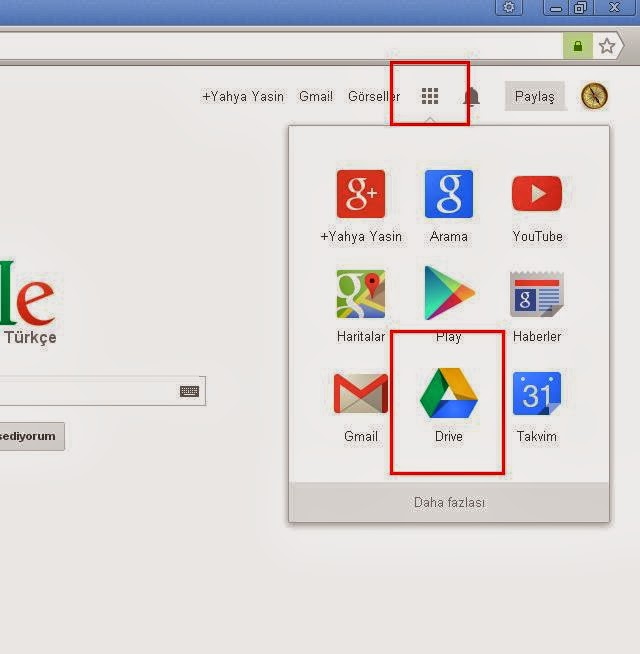Go to the Gmail link in the top bar
This screenshot has width=640, height=654.
click(x=316, y=96)
